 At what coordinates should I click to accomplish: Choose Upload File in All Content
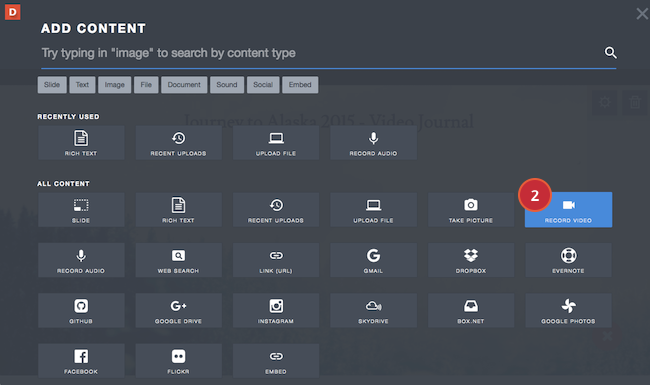[x=373, y=210]
